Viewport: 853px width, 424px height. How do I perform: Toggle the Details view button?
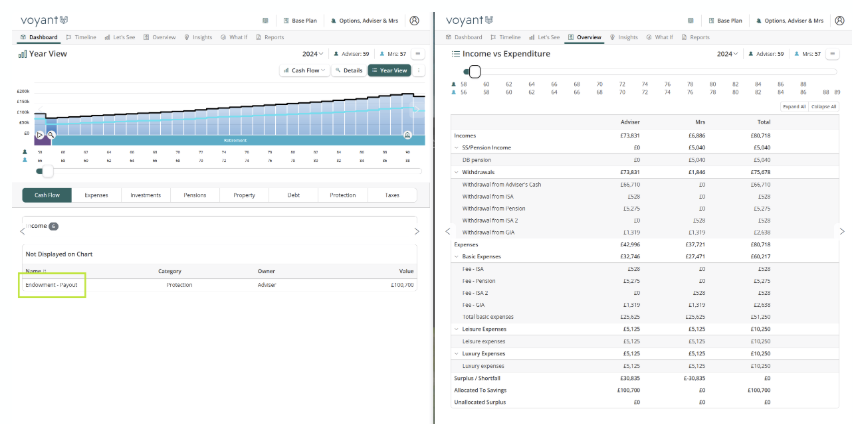point(348,70)
